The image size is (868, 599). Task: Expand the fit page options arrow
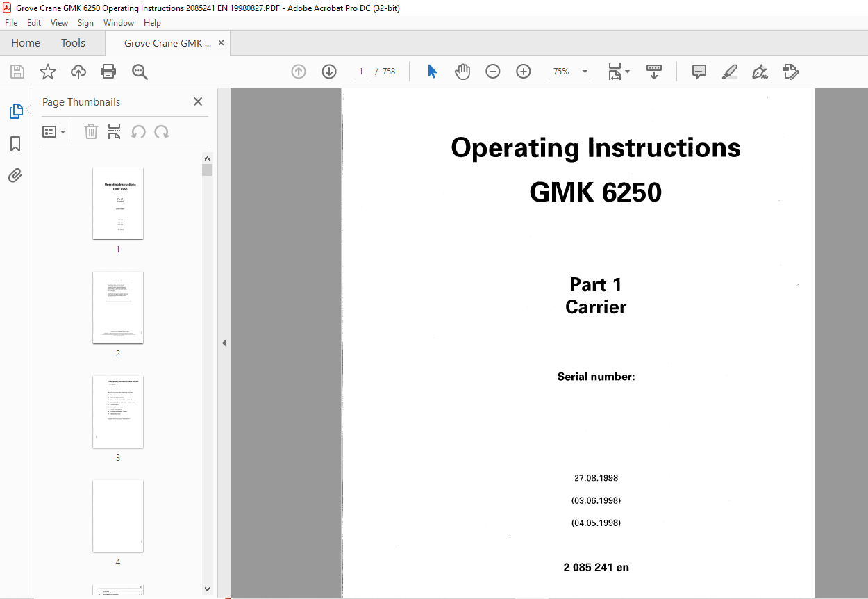pyautogui.click(x=628, y=72)
